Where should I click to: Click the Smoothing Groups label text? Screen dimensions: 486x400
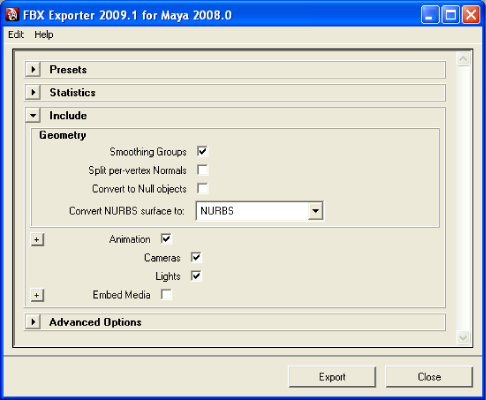pyautogui.click(x=148, y=152)
